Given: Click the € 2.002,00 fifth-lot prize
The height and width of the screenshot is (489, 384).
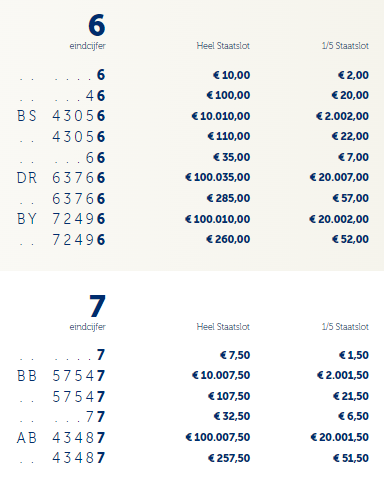Looking at the screenshot, I should tap(343, 116).
